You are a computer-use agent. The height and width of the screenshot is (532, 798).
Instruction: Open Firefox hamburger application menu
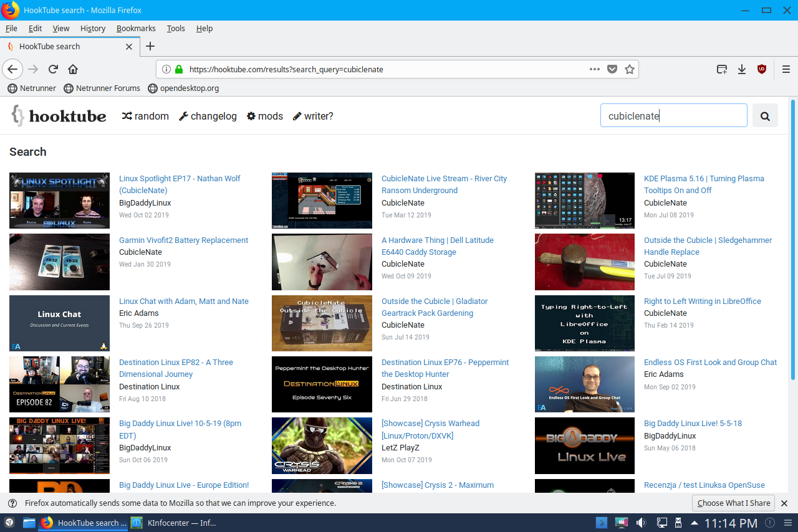tap(786, 69)
